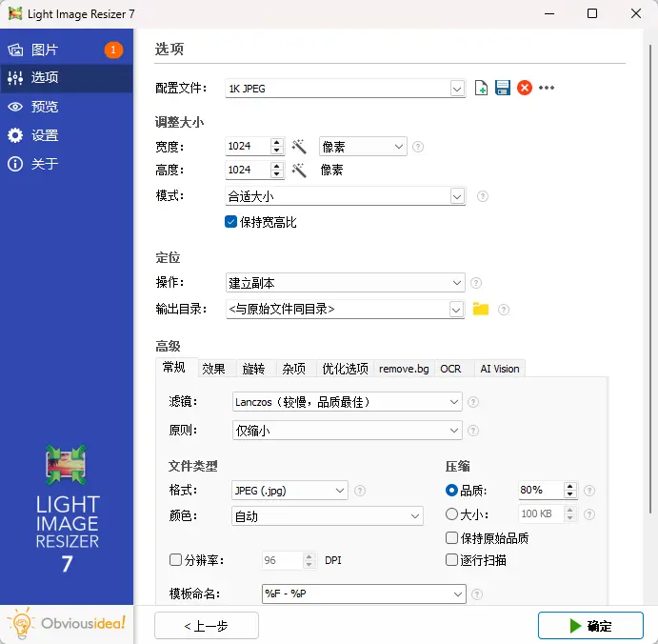
Task: Increase the 宽度 value with the up arrow
Action: [276, 142]
